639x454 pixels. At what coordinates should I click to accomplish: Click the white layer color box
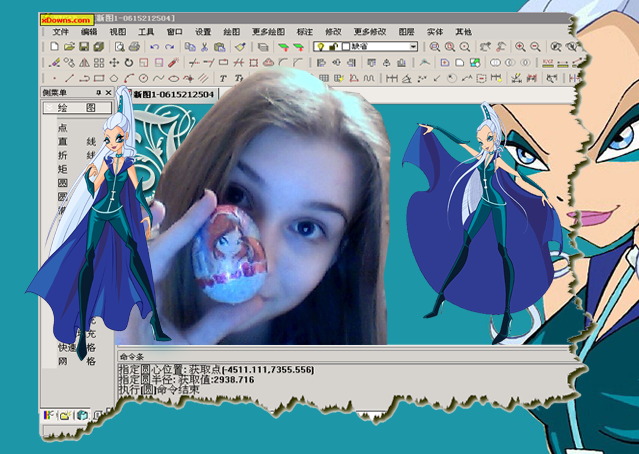[x=346, y=47]
